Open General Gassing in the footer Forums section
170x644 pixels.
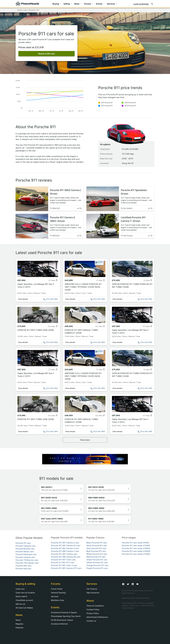58,592
